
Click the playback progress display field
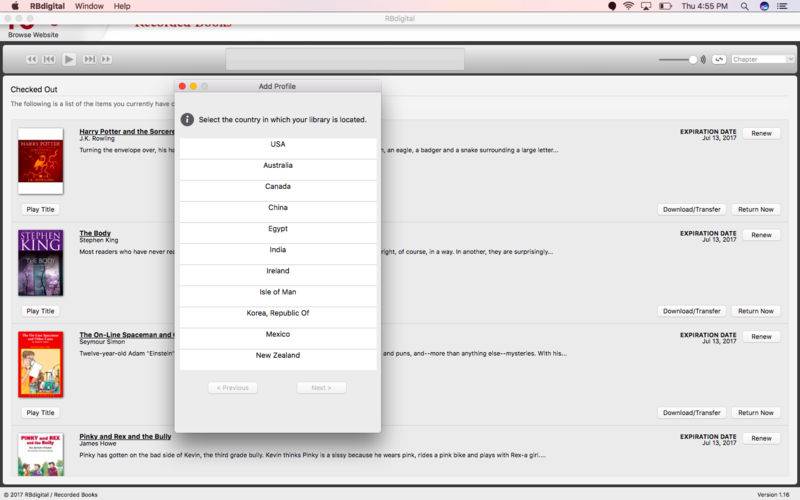tap(345, 59)
